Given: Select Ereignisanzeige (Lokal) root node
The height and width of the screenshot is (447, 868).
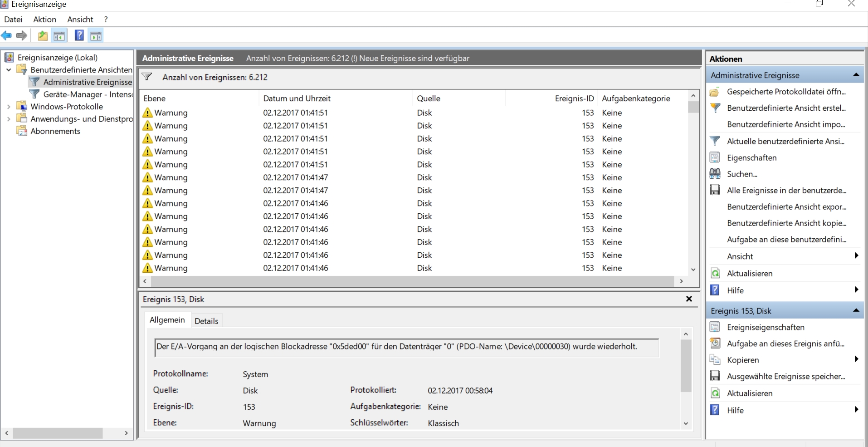Looking at the screenshot, I should coord(57,58).
